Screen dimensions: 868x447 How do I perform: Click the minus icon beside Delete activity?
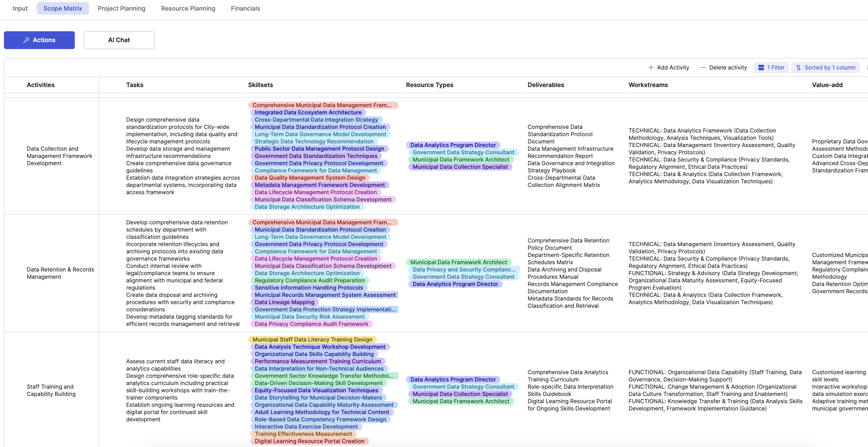click(703, 68)
